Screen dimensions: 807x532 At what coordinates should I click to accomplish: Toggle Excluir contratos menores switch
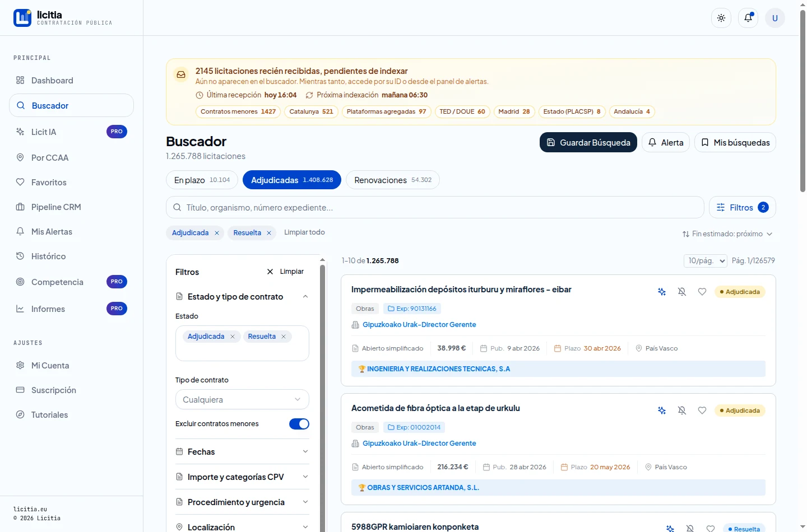(299, 424)
